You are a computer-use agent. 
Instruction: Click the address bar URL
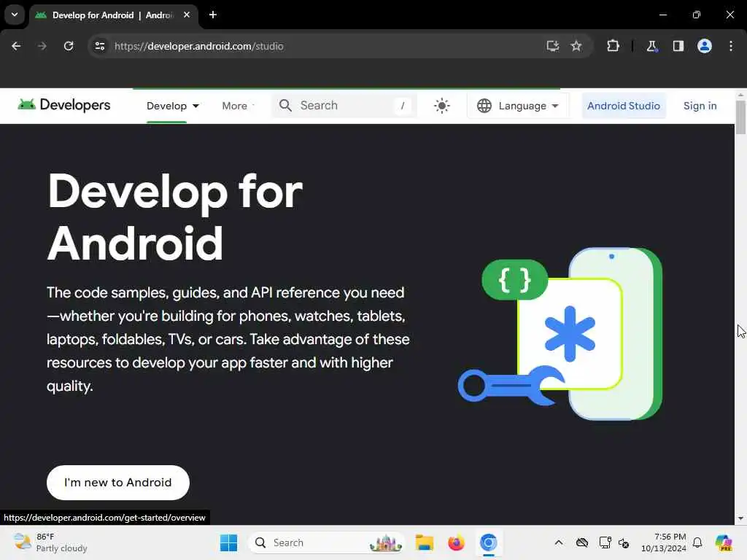coord(198,46)
